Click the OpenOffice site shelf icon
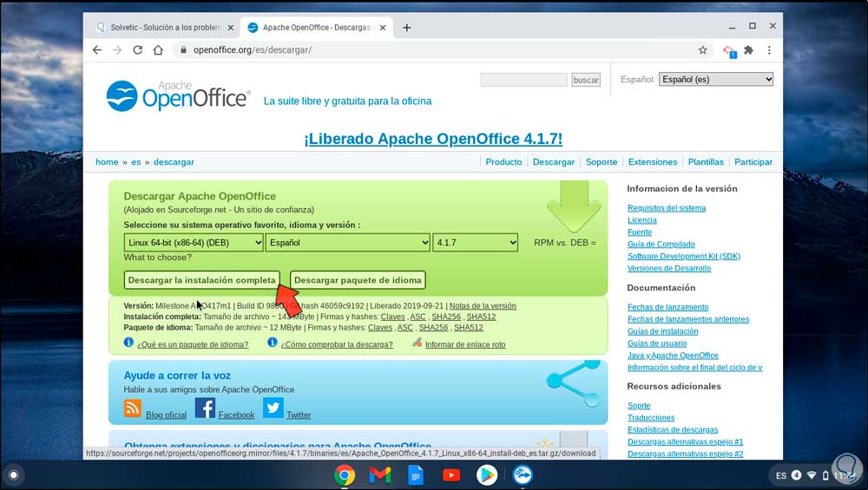The height and width of the screenshot is (490, 868). pyautogui.click(x=522, y=475)
